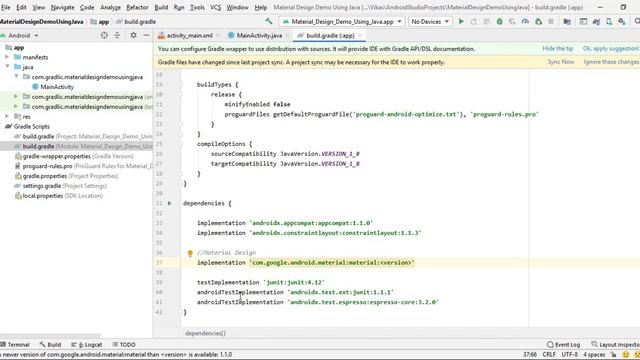The height and width of the screenshot is (360, 640).
Task: Click Scroll from Source target icon
Action: coord(104,36)
